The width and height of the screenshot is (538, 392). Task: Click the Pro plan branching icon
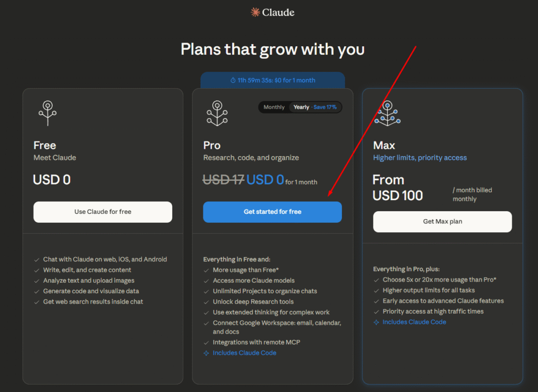tap(217, 112)
